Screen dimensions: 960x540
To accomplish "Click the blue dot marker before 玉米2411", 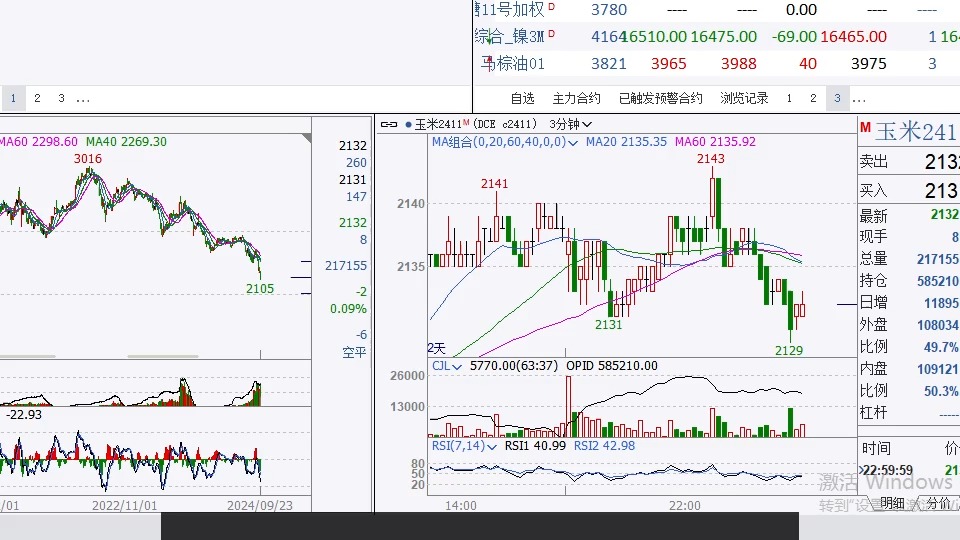I will [x=407, y=125].
